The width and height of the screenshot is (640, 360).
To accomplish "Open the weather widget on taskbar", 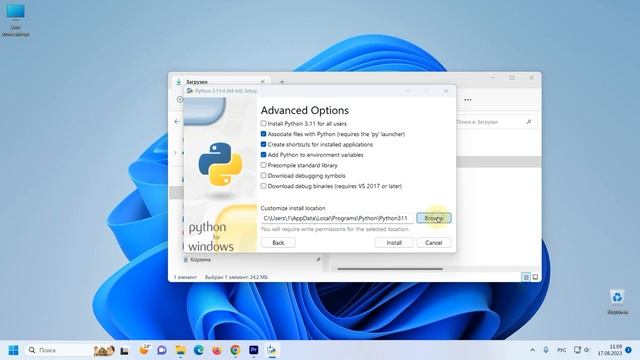I will click(144, 350).
